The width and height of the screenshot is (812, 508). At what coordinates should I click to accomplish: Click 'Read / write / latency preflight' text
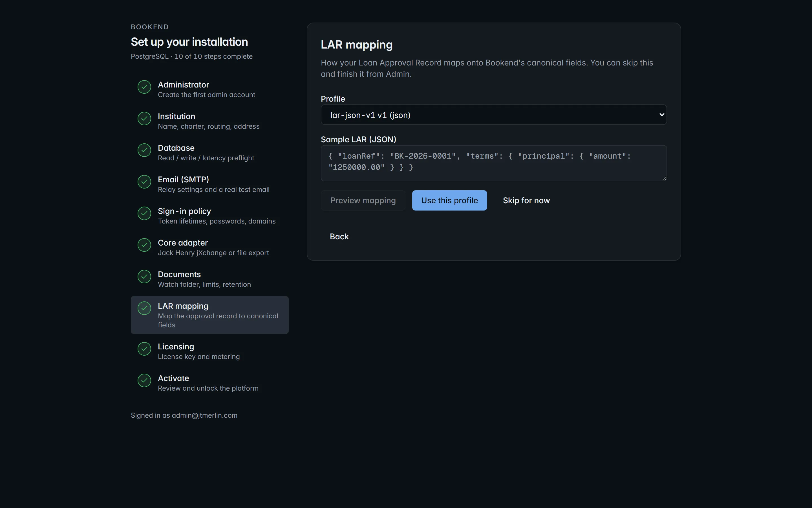(206, 158)
